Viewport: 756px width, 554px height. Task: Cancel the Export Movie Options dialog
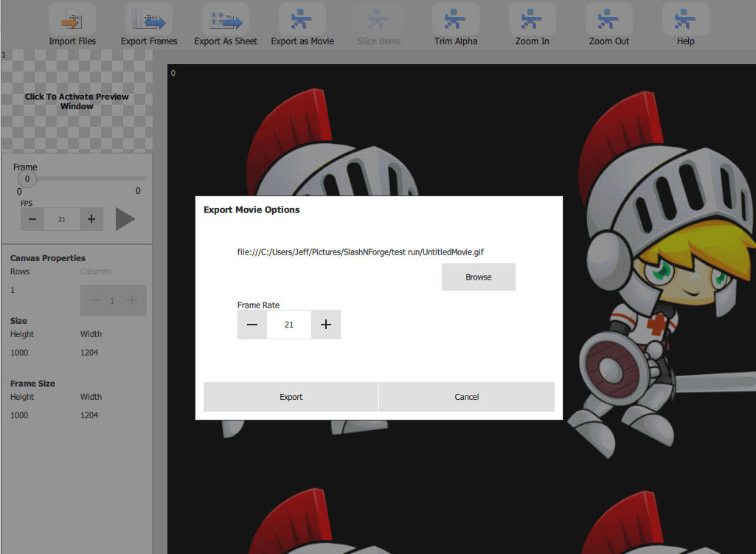click(x=467, y=397)
